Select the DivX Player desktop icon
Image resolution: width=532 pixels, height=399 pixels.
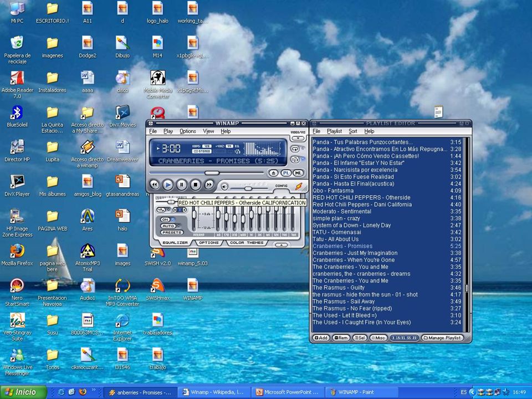(x=17, y=186)
